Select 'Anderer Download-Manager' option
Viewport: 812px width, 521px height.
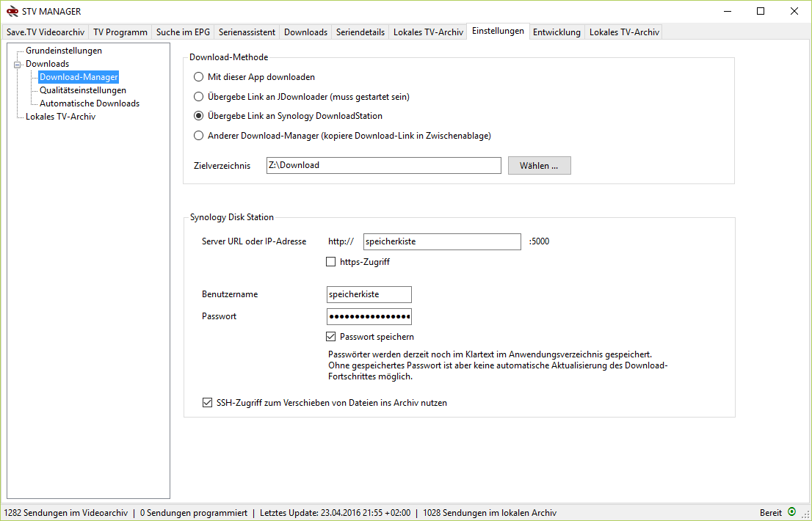tap(198, 136)
